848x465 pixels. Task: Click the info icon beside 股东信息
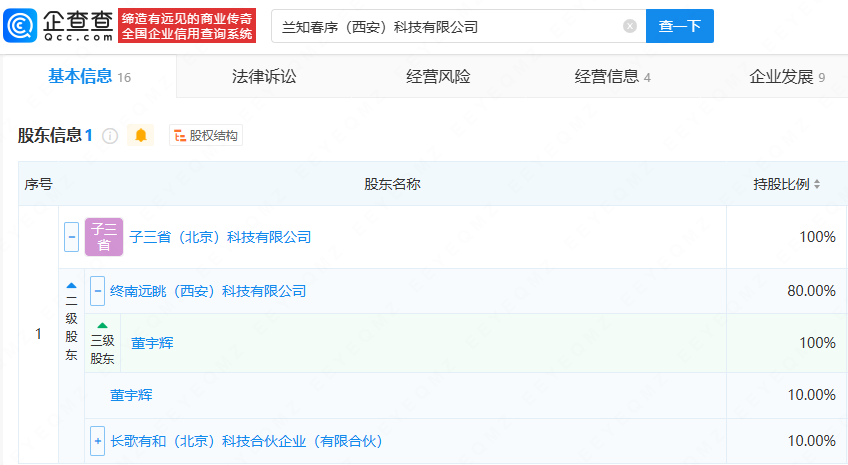(x=110, y=136)
